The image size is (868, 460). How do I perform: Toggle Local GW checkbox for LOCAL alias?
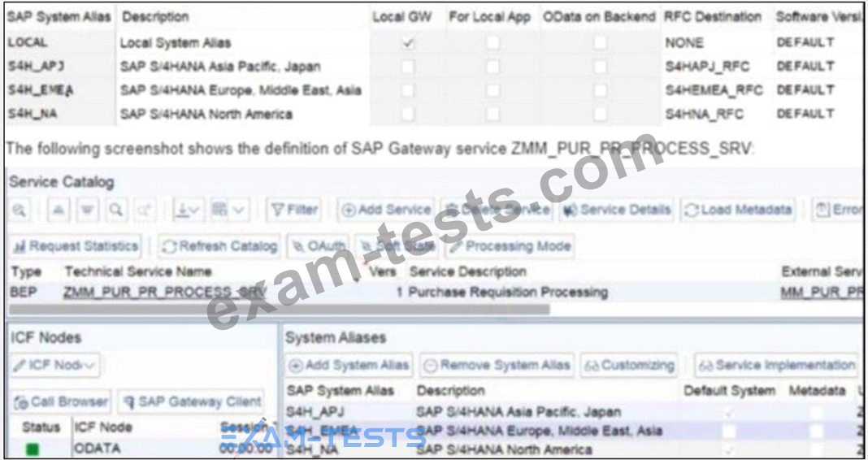tap(408, 42)
